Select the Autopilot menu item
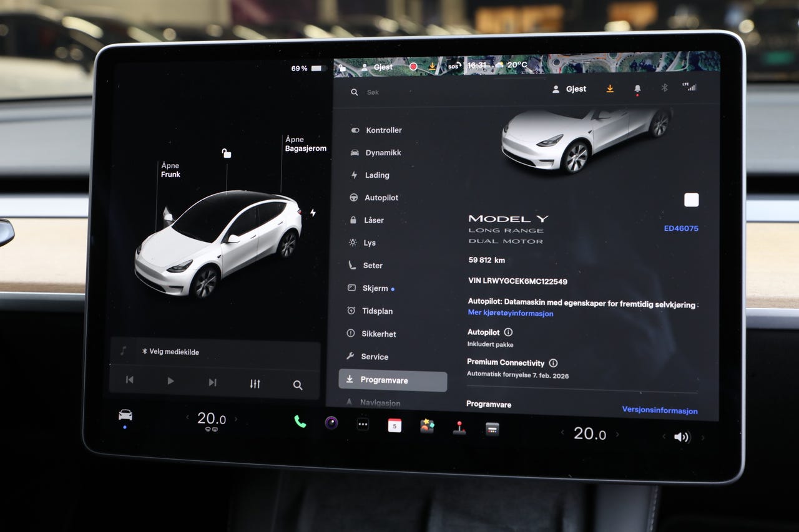799x532 pixels. click(373, 198)
